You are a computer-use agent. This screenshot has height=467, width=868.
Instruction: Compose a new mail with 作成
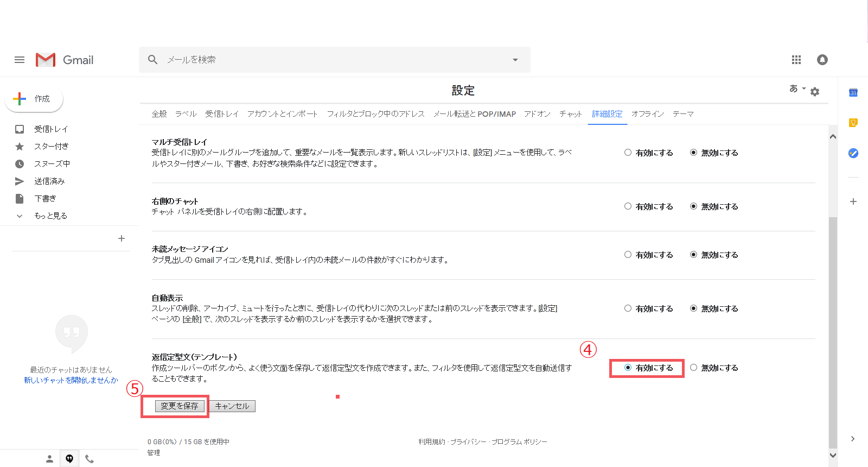tap(34, 99)
